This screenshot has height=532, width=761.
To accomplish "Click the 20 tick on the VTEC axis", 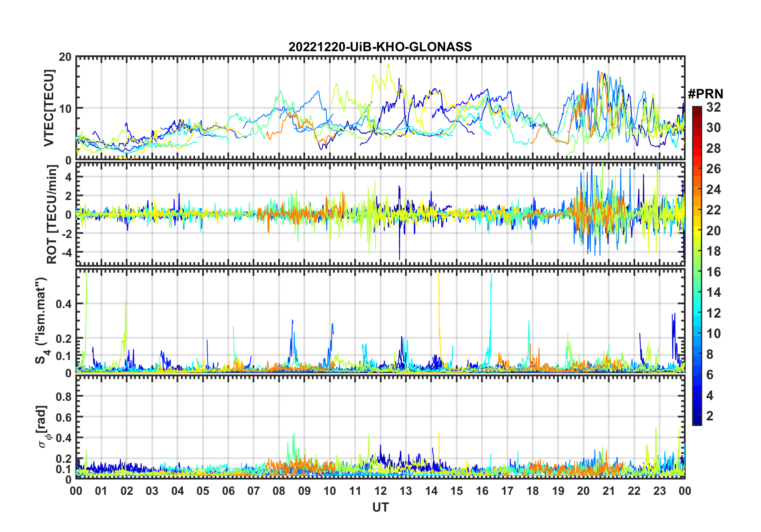I will (x=65, y=57).
